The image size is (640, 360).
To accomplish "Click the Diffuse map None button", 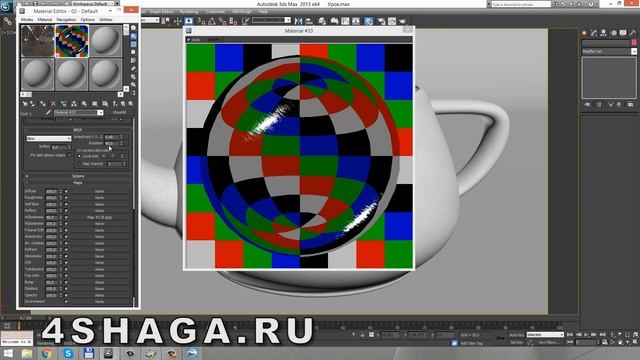I will (x=99, y=191).
